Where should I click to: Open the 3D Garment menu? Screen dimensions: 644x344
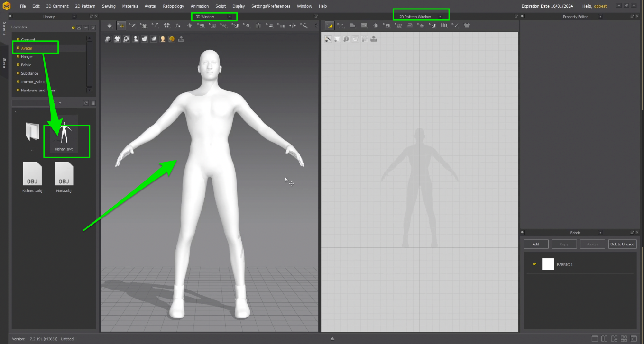[x=57, y=6]
